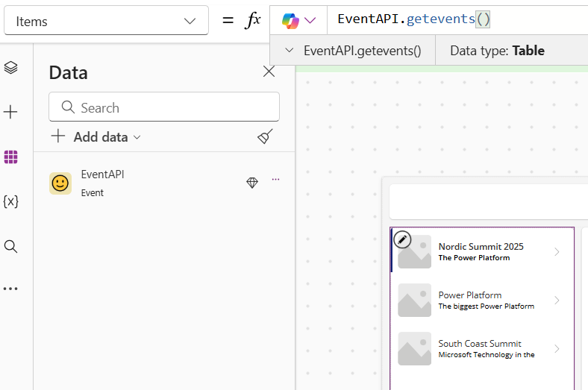The height and width of the screenshot is (390, 588).
Task: Click the gallery edit pencil icon
Action: pos(402,240)
